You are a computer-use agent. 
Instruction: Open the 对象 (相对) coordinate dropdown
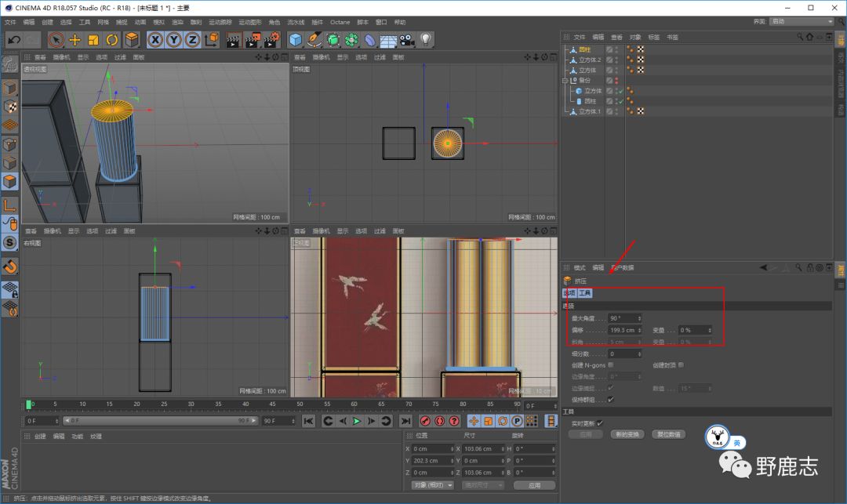pyautogui.click(x=433, y=485)
